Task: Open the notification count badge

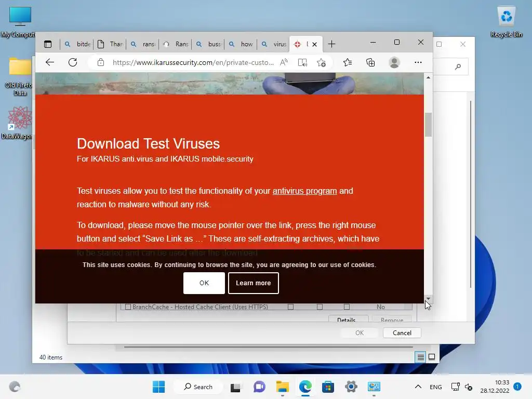Action: pyautogui.click(x=517, y=386)
